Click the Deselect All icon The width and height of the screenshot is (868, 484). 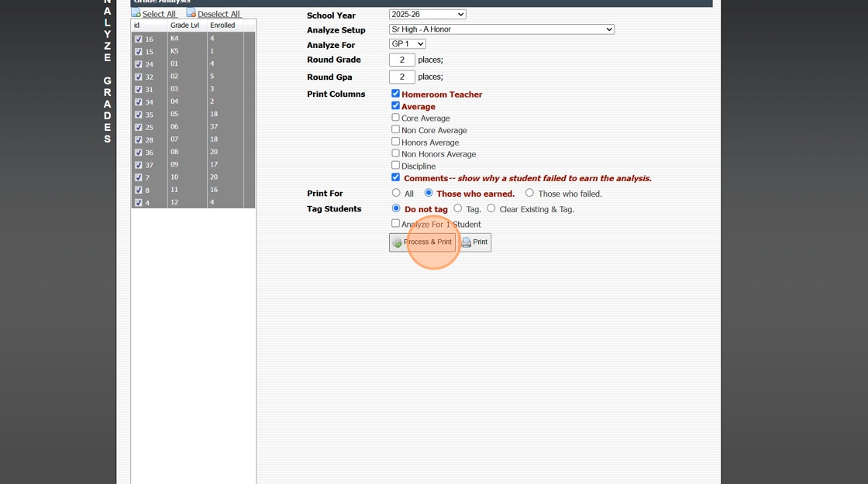[x=191, y=12]
